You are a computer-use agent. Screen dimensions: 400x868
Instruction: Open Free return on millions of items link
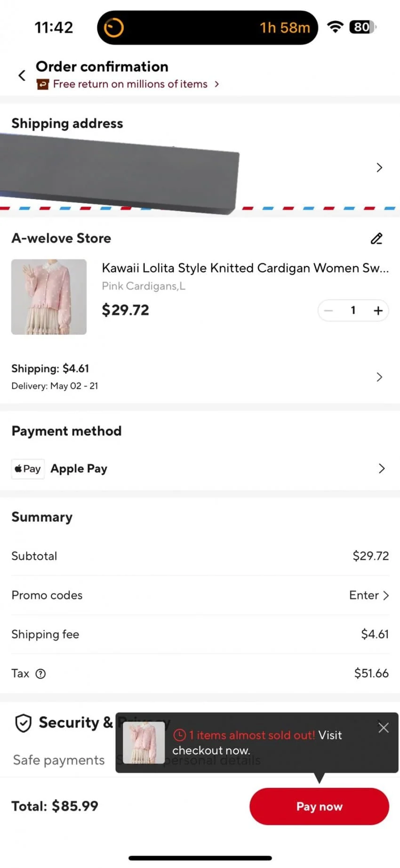(x=130, y=84)
